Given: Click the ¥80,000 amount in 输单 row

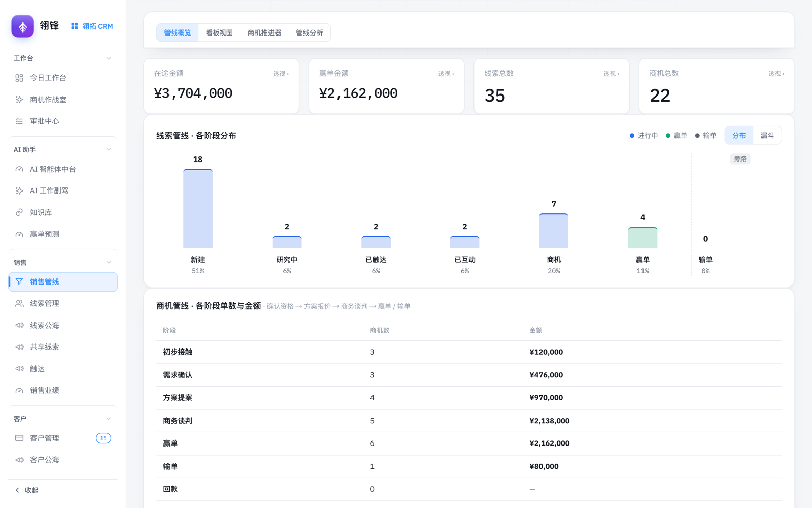Looking at the screenshot, I should point(544,466).
